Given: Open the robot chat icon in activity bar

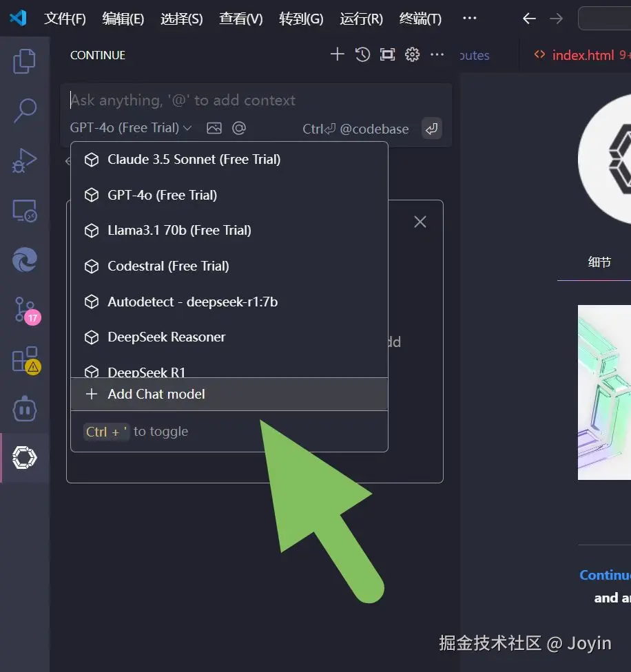Looking at the screenshot, I should tap(24, 408).
